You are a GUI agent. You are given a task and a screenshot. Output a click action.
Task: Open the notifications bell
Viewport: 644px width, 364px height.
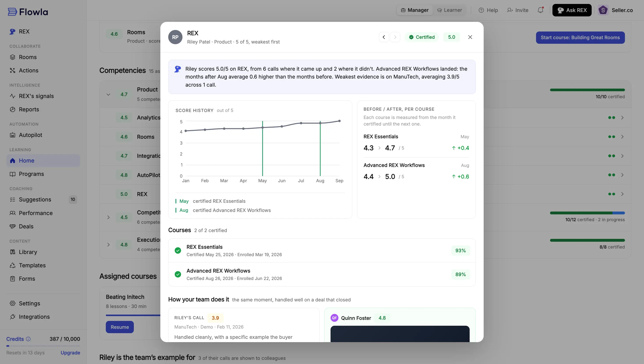pyautogui.click(x=540, y=10)
